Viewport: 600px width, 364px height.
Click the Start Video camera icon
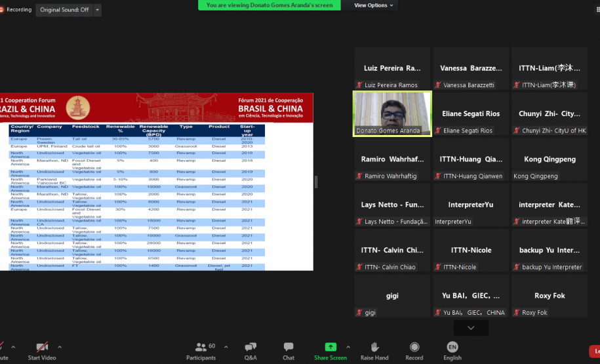click(x=42, y=347)
